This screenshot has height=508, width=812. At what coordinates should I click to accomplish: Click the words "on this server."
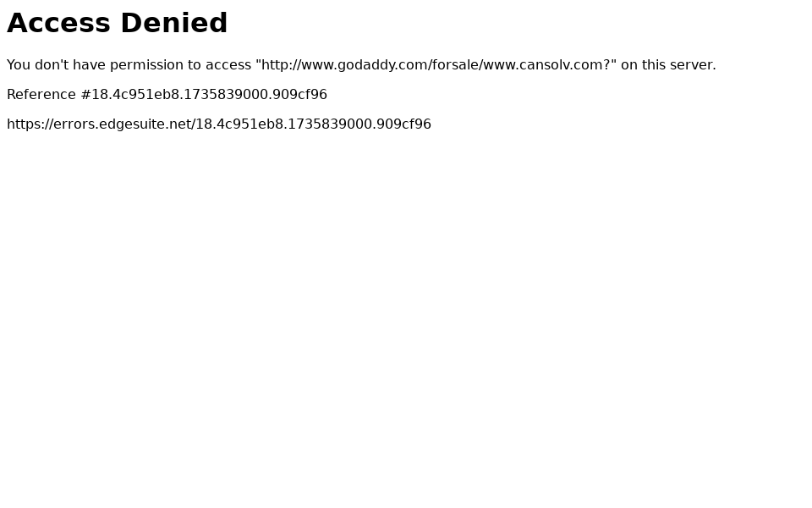click(x=668, y=65)
